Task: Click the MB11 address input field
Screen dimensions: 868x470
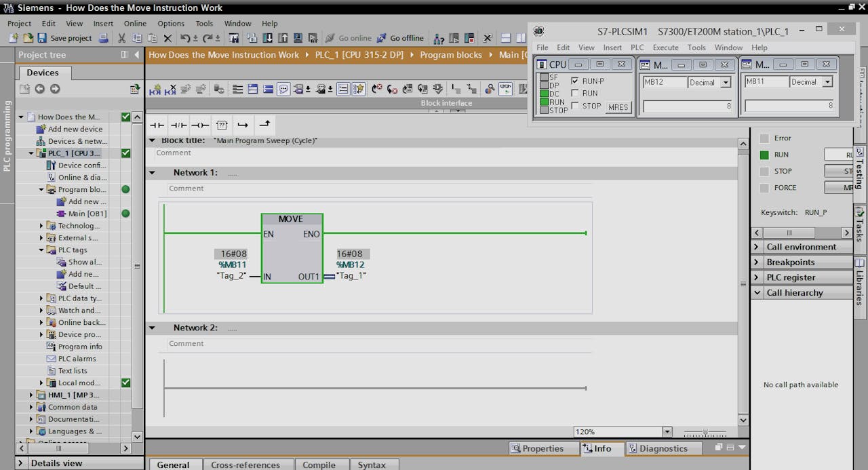Action: tap(766, 82)
